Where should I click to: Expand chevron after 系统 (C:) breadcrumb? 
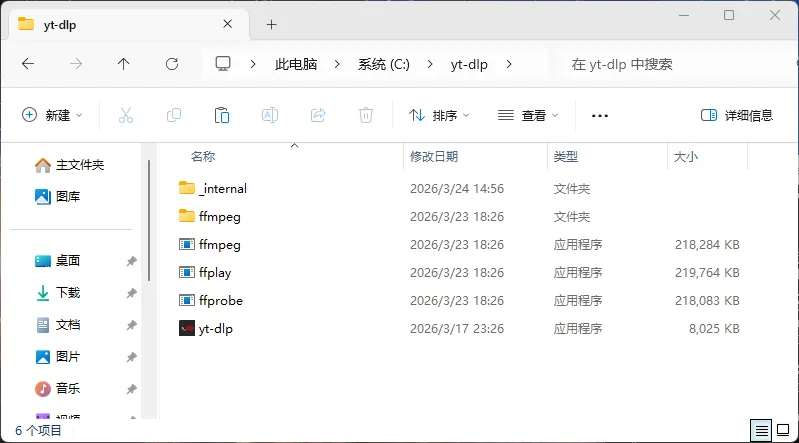pos(430,64)
